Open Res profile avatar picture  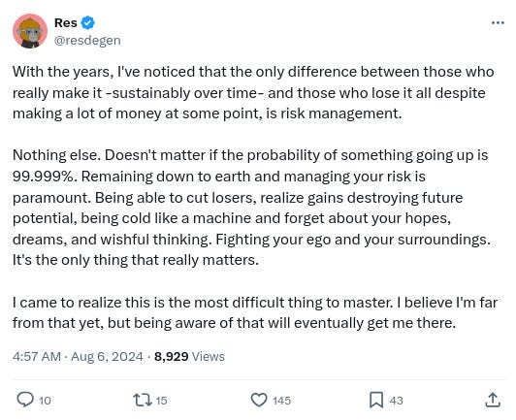30,31
